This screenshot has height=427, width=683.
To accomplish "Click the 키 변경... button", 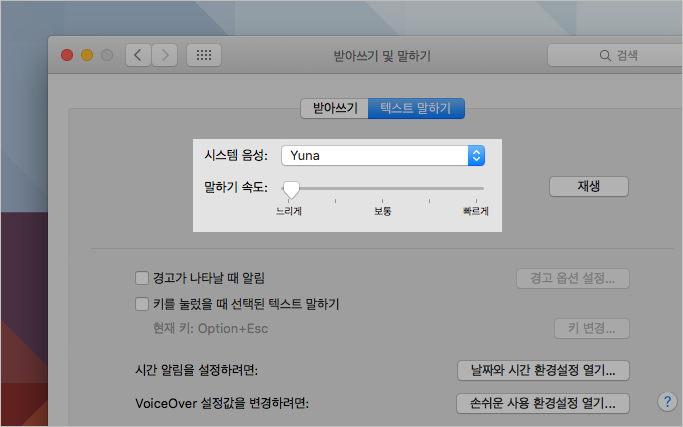I will 592,329.
